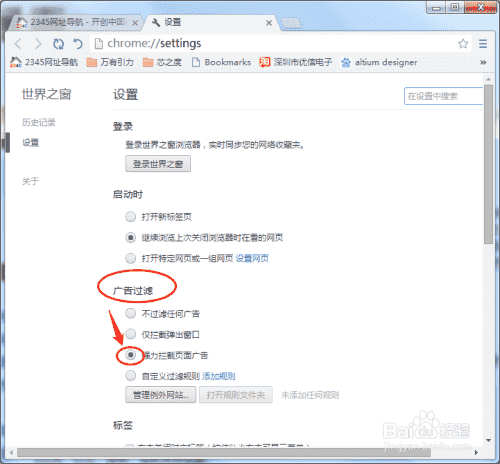Click the horizontal scrollbar thumb
The height and width of the screenshot is (464, 500).
(224, 452)
